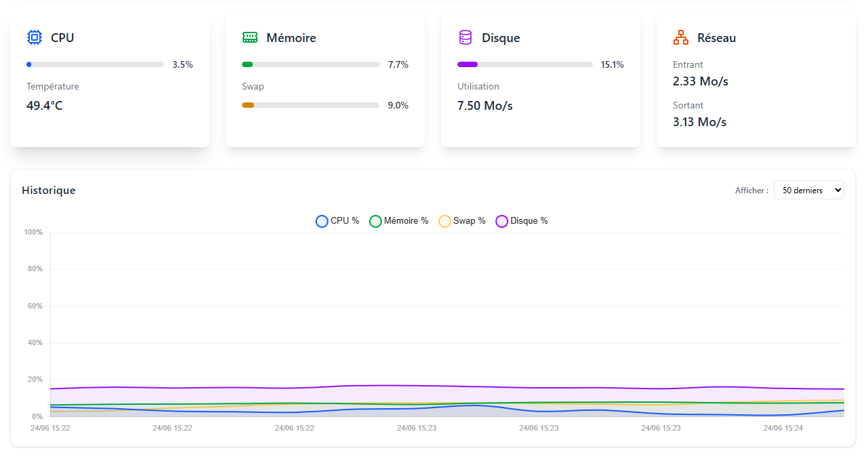Click the 2.33 Mo/s Entrant value
The width and height of the screenshot is (868, 457).
pyautogui.click(x=701, y=81)
